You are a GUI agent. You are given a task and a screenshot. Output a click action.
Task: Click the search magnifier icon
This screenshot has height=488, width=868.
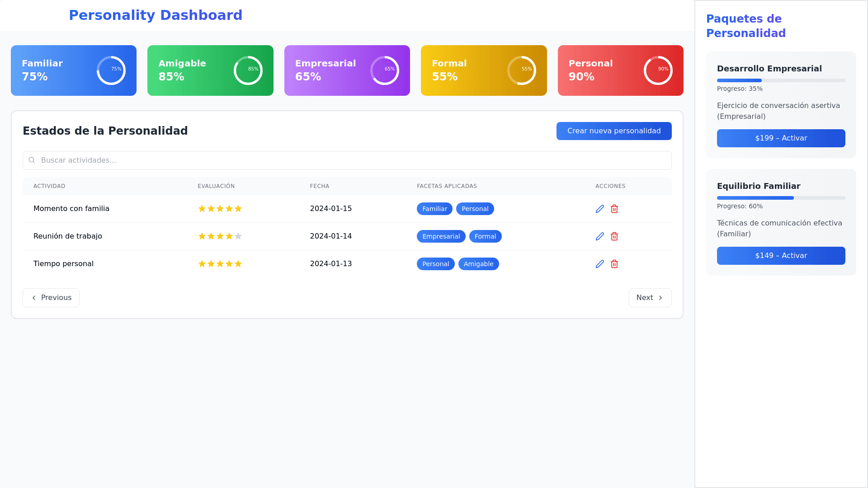coord(32,160)
